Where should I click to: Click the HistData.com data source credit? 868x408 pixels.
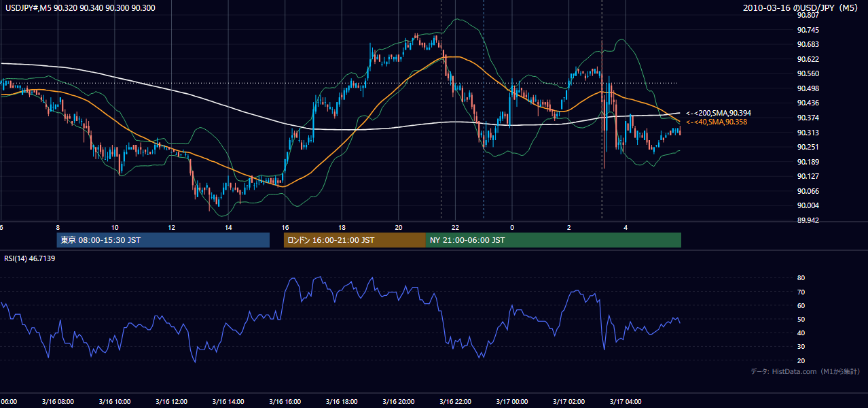(806, 371)
